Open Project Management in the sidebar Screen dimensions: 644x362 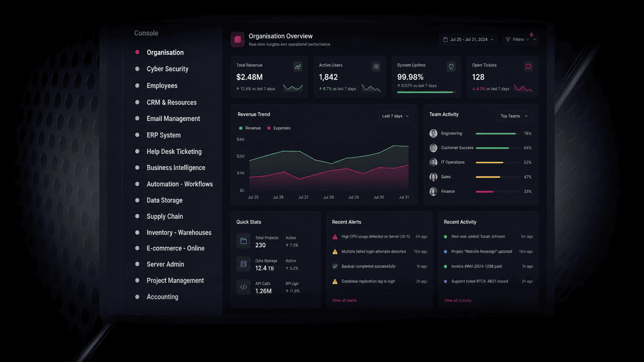pos(175,281)
